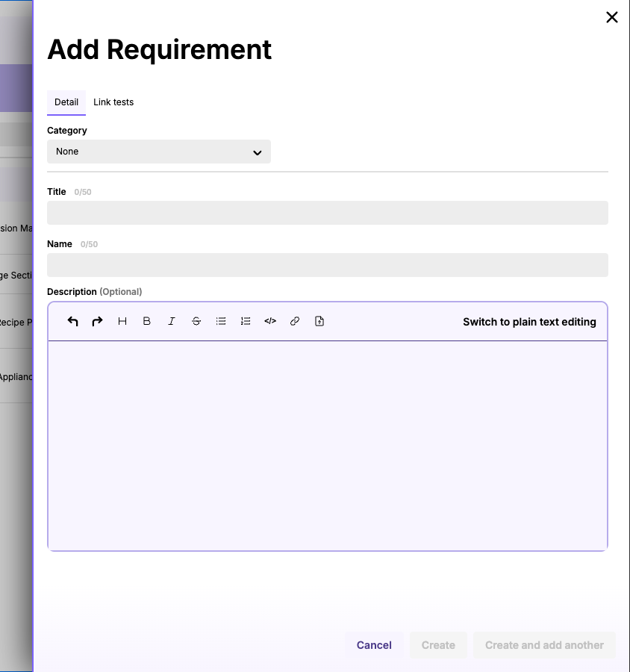Switch to the Link tests tab
The image size is (630, 672).
click(x=113, y=102)
